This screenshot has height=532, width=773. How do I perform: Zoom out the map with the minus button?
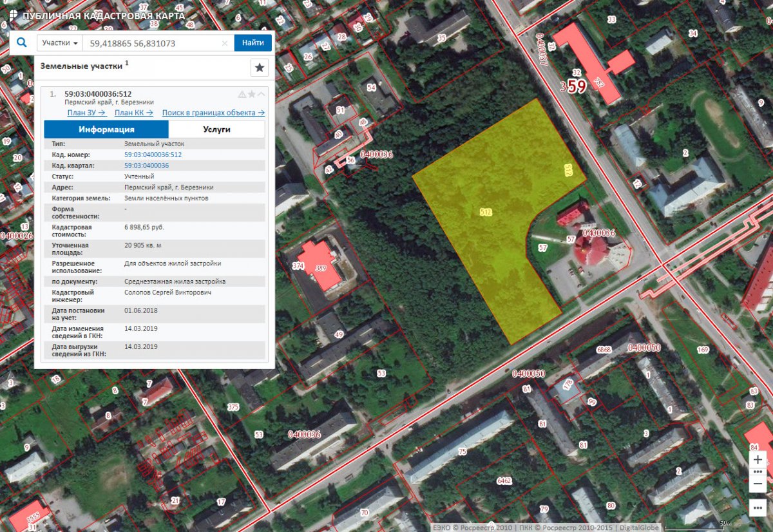tap(758, 483)
